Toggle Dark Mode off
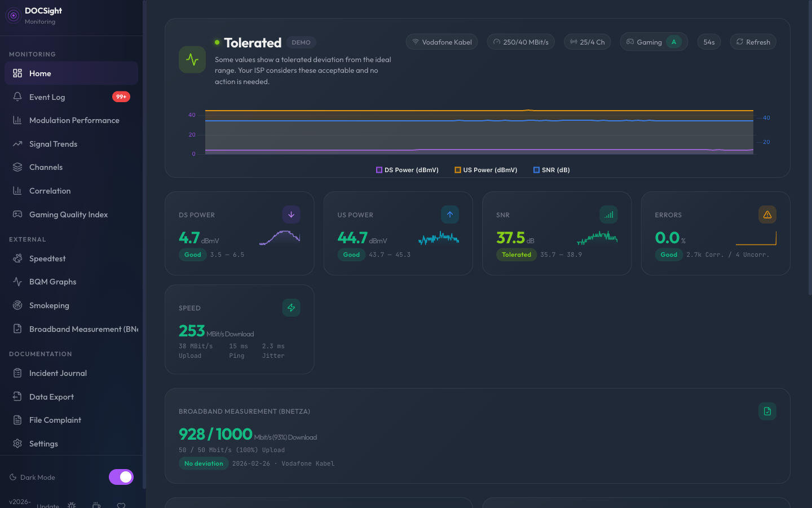This screenshot has height=508, width=812. click(121, 477)
